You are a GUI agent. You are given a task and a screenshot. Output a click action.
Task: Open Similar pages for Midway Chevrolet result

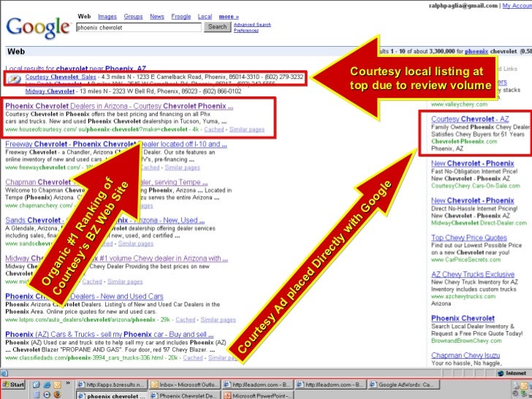click(125, 281)
